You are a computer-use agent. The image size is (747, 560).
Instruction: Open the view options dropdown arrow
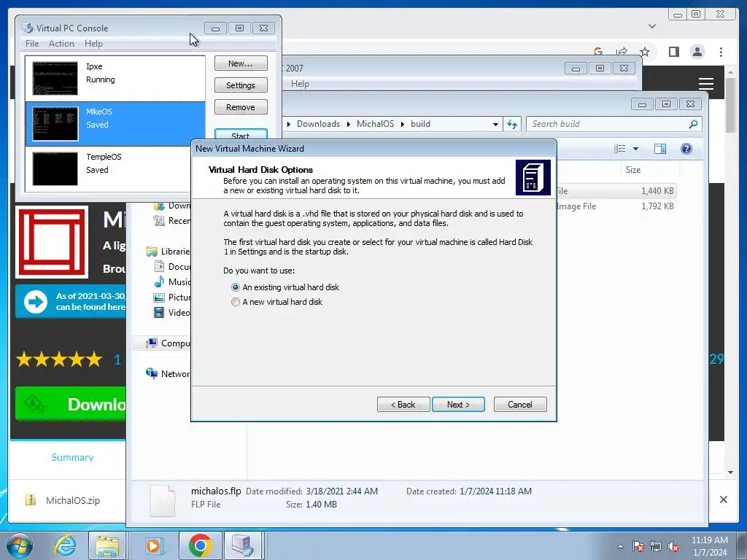[x=635, y=149]
